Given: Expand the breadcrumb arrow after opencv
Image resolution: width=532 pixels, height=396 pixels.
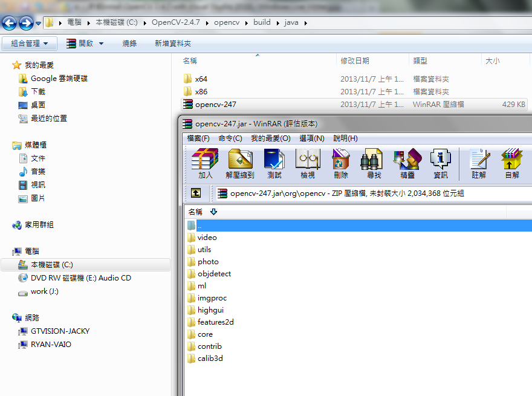Looking at the screenshot, I should click(246, 23).
